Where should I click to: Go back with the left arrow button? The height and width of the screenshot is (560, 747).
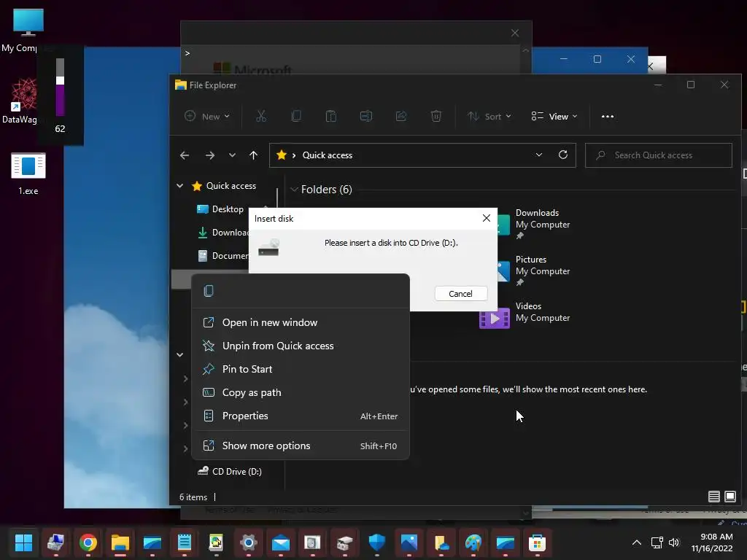click(185, 155)
